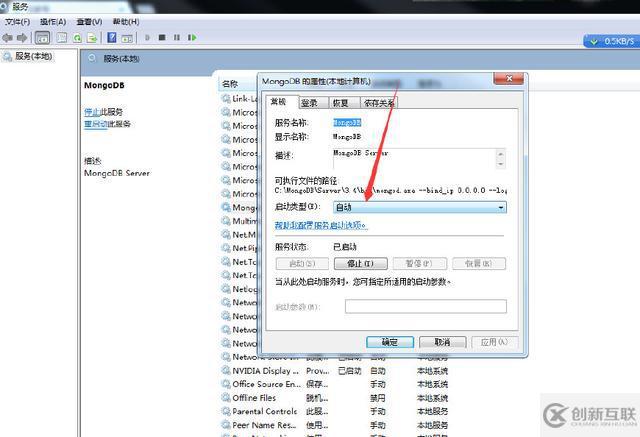Viewport: 640px width, 437px height.
Task: Click the description scroll down arrow
Action: [500, 164]
